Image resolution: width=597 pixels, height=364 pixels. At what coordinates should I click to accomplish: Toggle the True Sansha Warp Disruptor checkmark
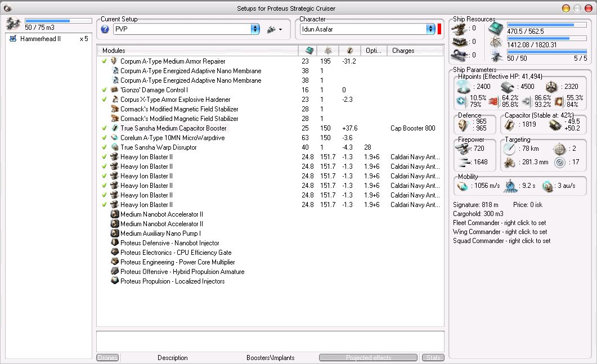(x=104, y=147)
